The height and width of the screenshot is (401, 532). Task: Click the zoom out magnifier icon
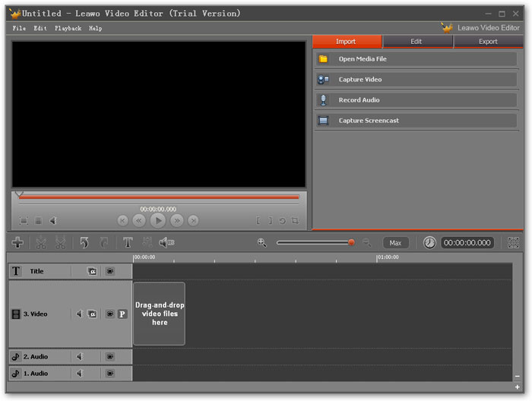click(x=366, y=242)
